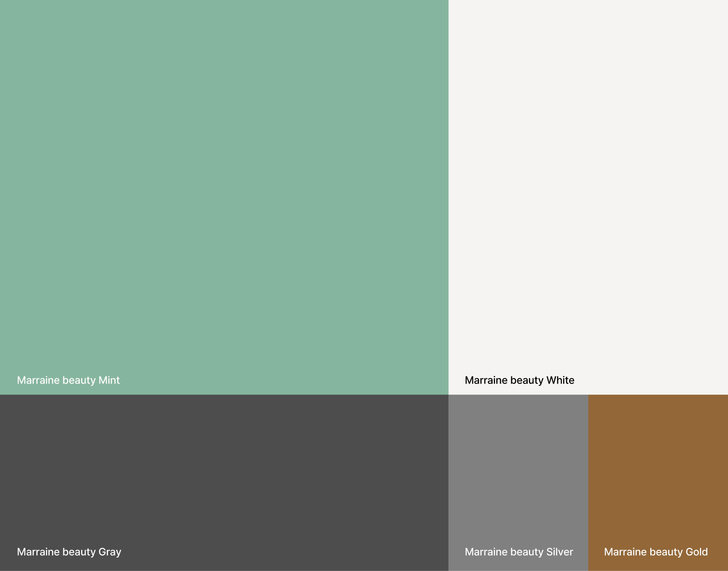Click 'Marraine' in the White swatch label
This screenshot has height=571, width=728.
click(486, 380)
